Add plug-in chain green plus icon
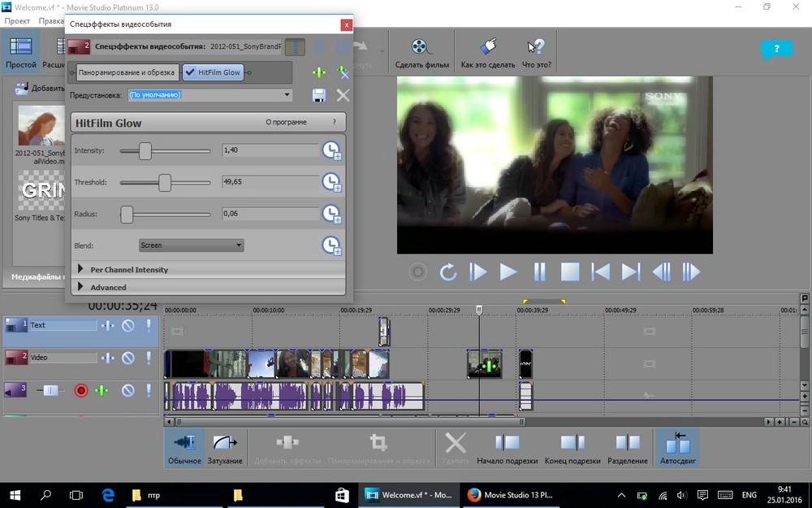 click(319, 72)
